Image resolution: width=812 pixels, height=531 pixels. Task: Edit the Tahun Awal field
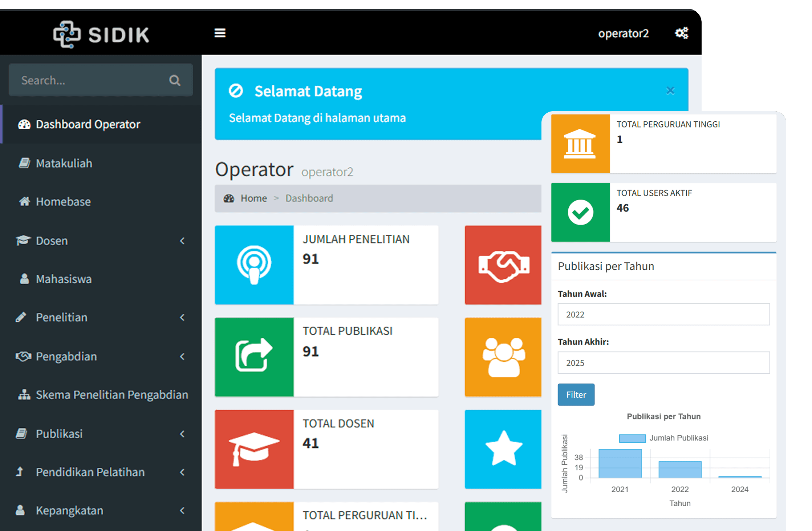tap(663, 314)
